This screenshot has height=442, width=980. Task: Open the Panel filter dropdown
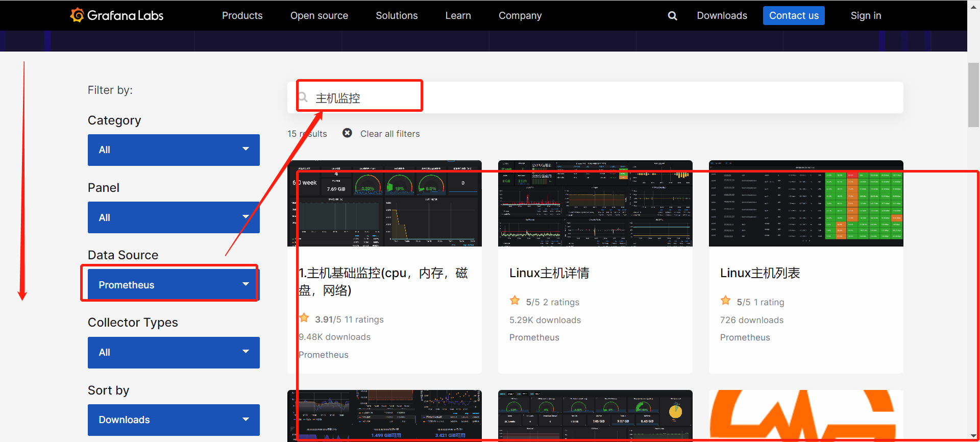174,217
